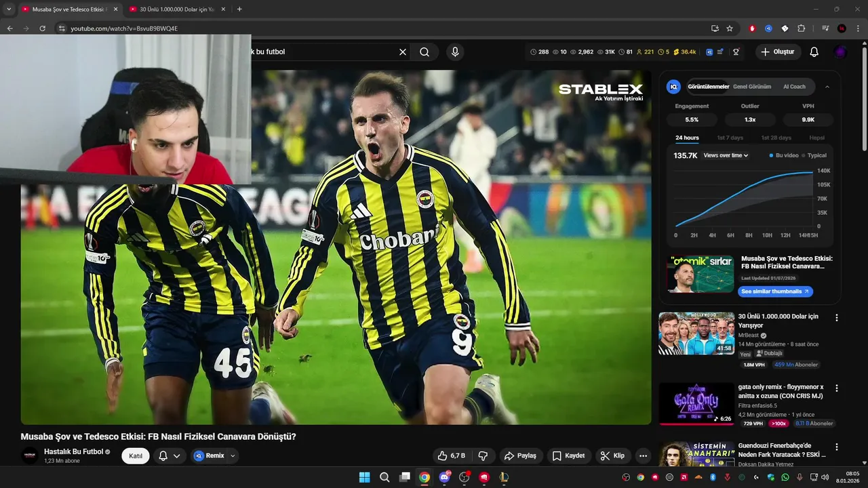This screenshot has width=868, height=488.
Task: Go back using the browser back arrow
Action: pos(9,28)
